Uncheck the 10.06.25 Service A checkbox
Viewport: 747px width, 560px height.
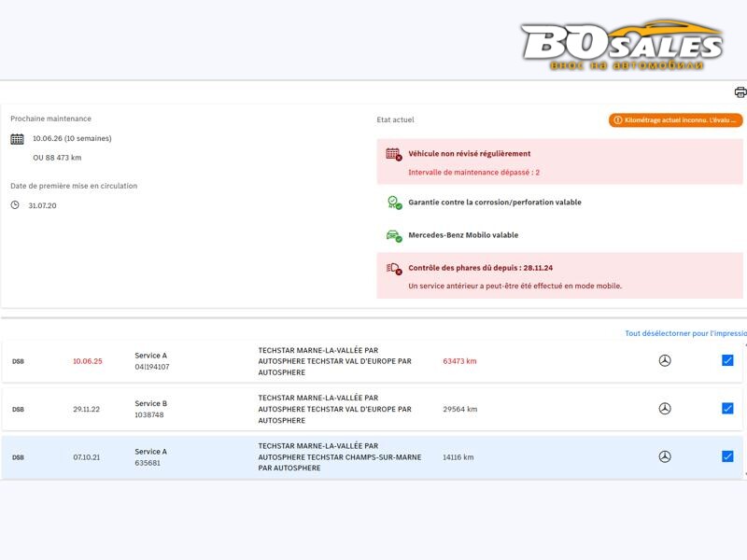coord(727,360)
